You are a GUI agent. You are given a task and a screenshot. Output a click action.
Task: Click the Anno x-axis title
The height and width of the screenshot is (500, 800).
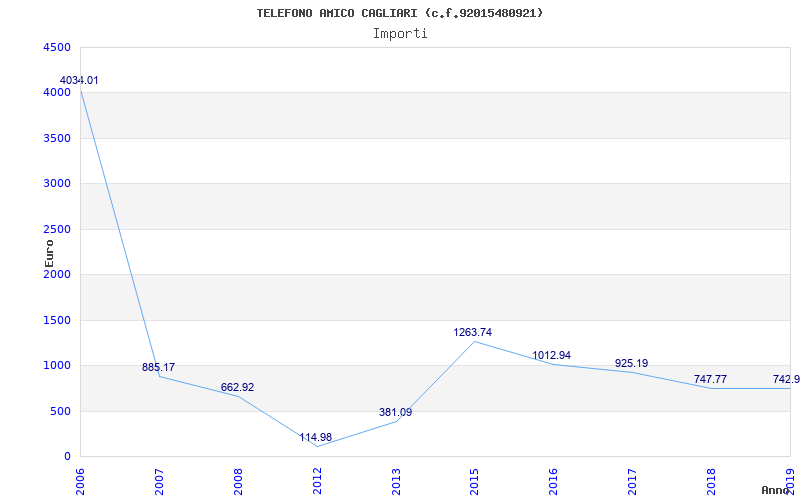coord(775,490)
